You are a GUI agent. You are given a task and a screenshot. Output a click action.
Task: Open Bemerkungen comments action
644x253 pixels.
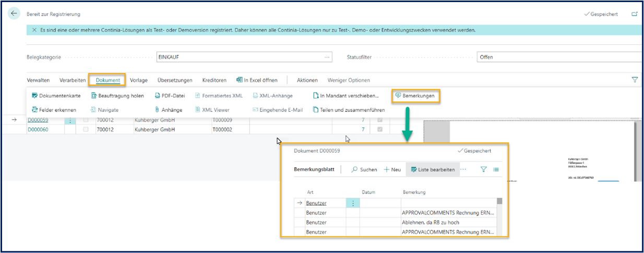coord(415,96)
